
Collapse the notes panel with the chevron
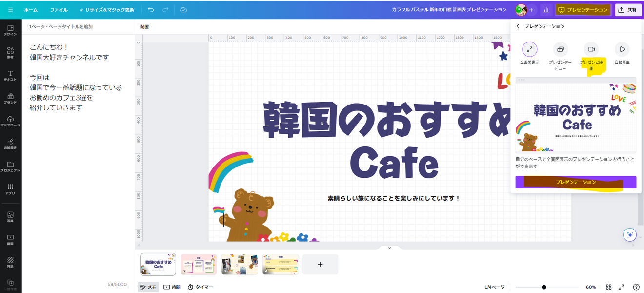tap(389, 248)
